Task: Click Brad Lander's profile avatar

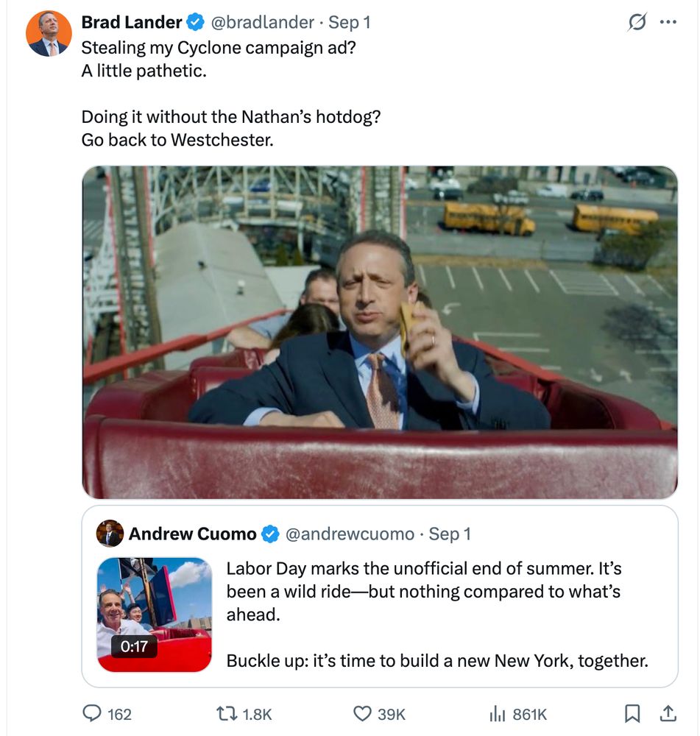Action: [x=50, y=28]
